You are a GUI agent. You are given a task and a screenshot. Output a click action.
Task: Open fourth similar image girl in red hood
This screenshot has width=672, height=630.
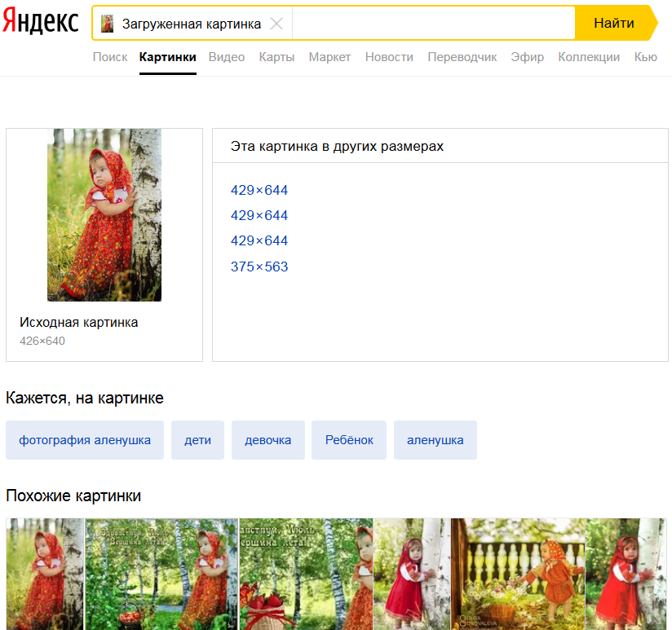(412, 574)
